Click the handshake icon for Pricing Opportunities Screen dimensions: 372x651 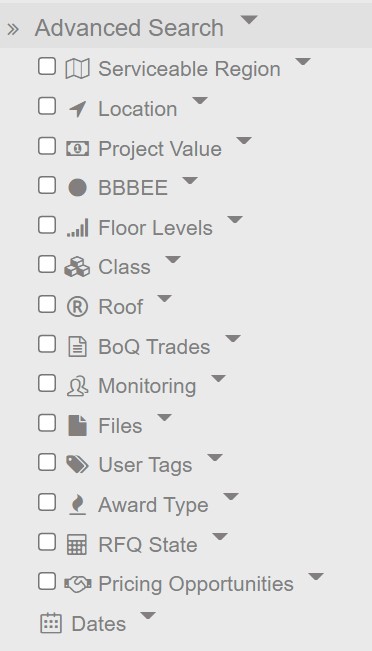point(78,584)
